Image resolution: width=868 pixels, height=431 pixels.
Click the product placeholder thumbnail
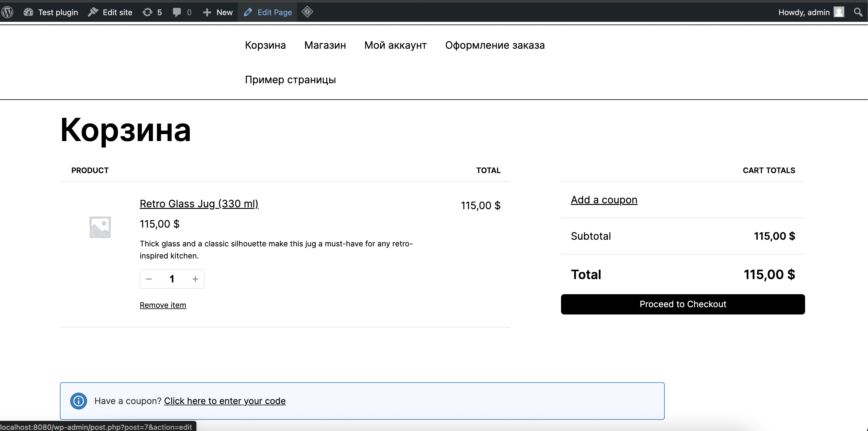[100, 227]
